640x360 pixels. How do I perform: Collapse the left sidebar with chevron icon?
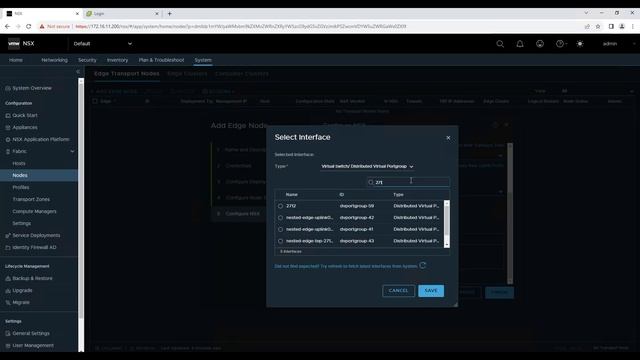point(78,72)
